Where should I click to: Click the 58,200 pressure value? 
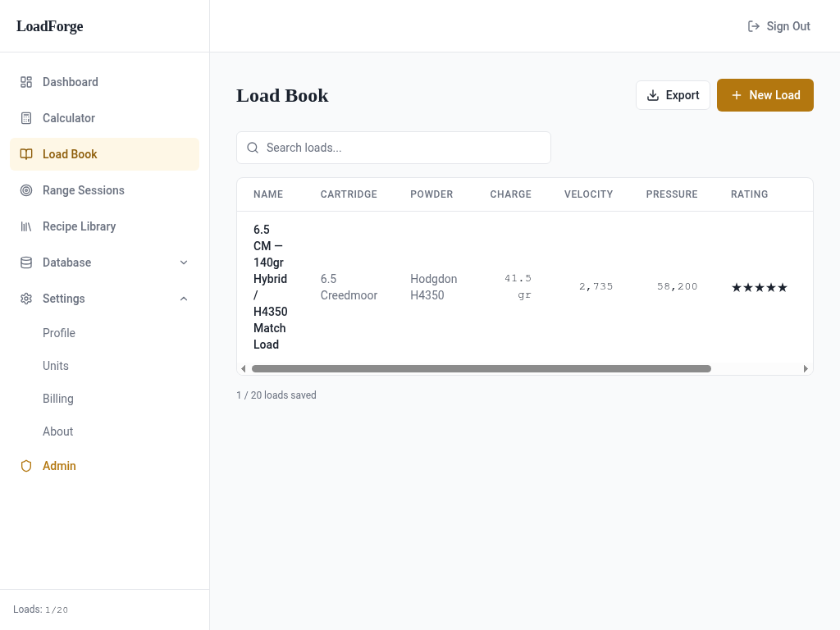[677, 286]
